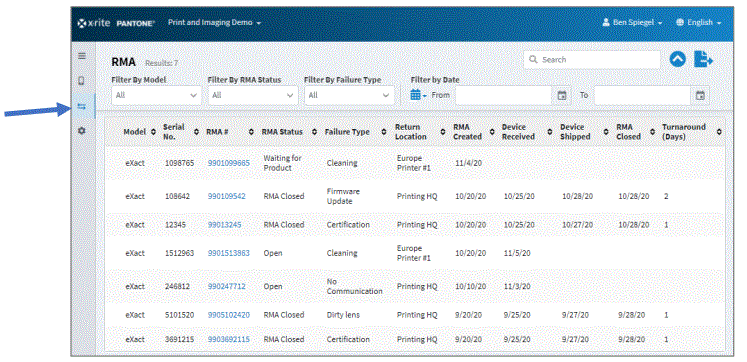Open RMA link 9901513863
Viewport: 747px width, 362px height.
click(229, 253)
